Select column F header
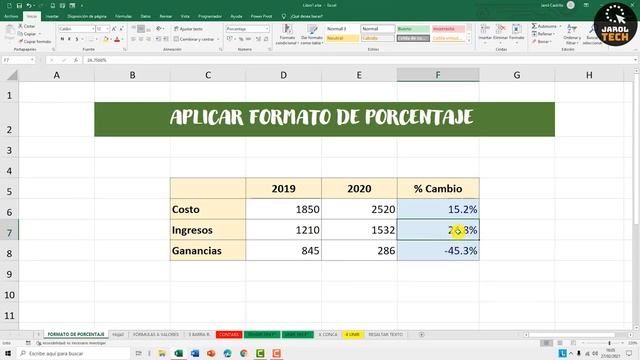This screenshot has height=360, width=640. tap(438, 75)
